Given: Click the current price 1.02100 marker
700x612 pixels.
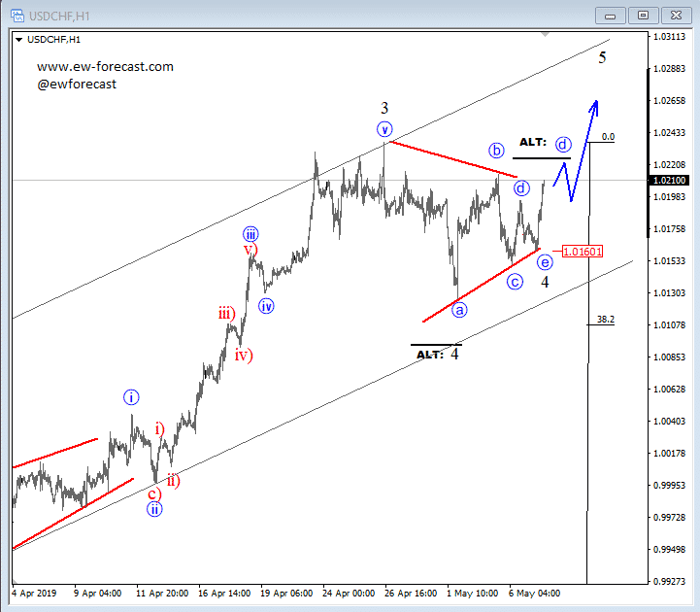Looking at the screenshot, I should point(669,180).
